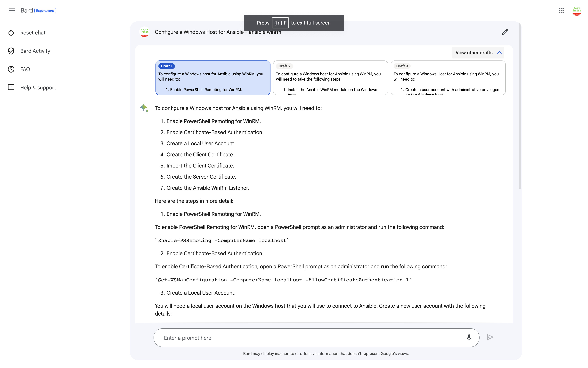The image size is (588, 368).
Task: Click '5. Import the Client Certificate.'
Action: (197, 166)
